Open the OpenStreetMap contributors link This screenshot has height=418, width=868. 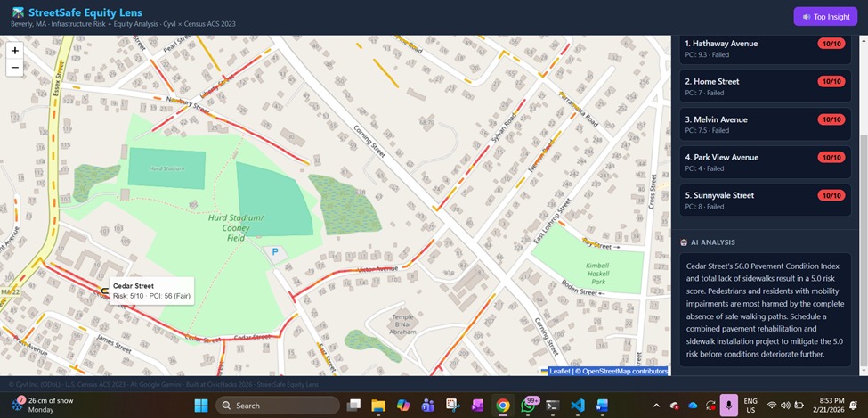625,372
